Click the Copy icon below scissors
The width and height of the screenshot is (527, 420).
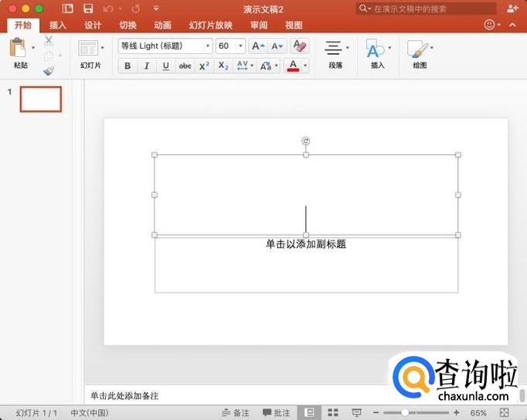tap(49, 56)
